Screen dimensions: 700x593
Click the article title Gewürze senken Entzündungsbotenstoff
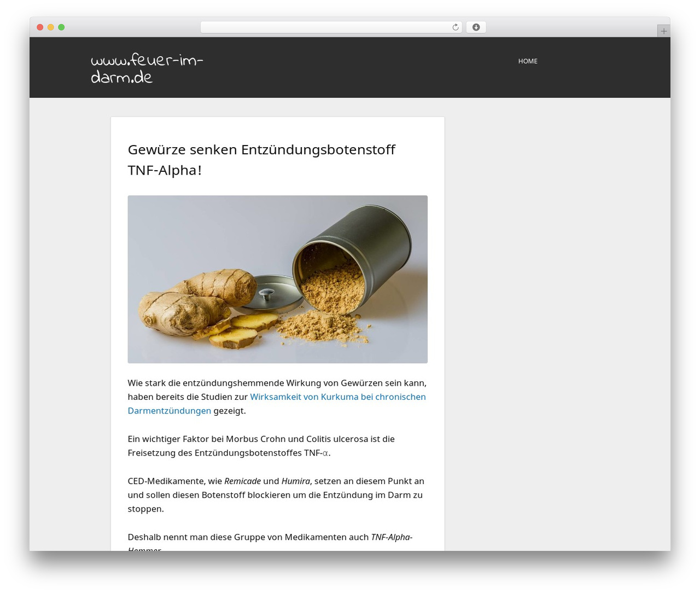pos(261,160)
